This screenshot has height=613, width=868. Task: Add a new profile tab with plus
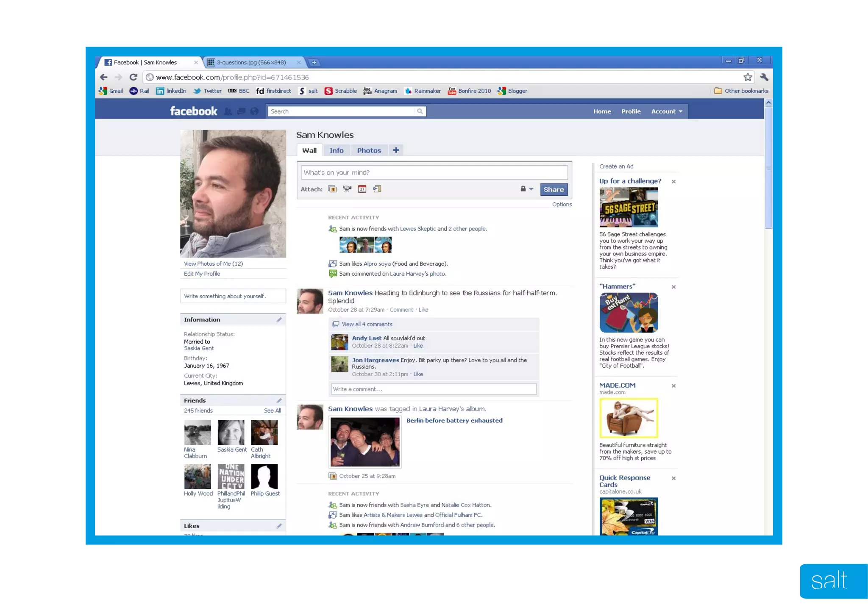tap(396, 150)
